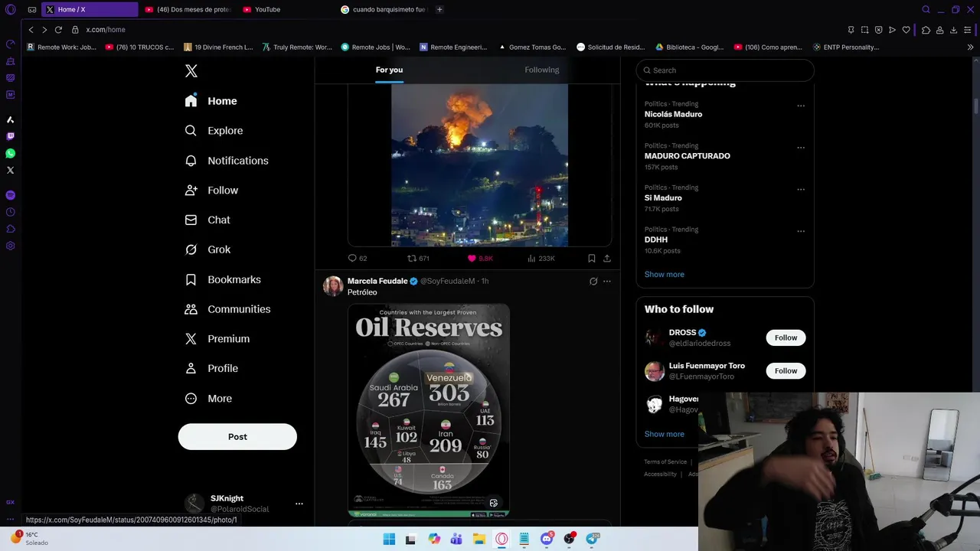Show more Who to follow suggestions

click(x=665, y=434)
